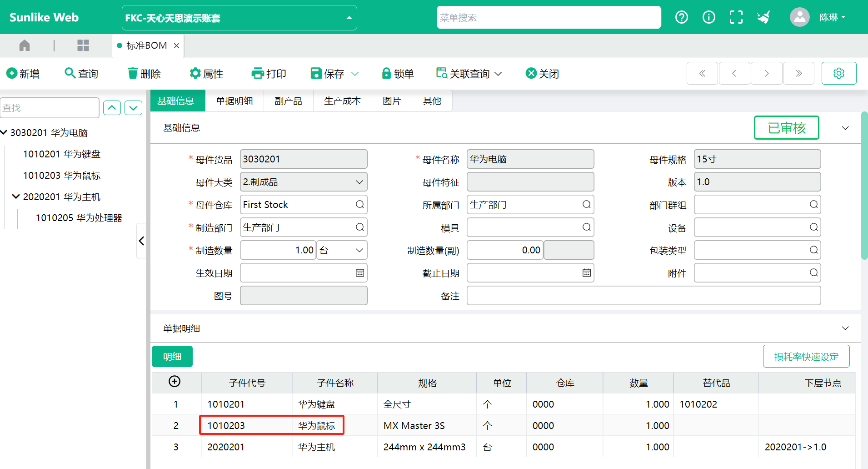Go to the home icon
The width and height of the screenshot is (868, 469).
tap(25, 45)
